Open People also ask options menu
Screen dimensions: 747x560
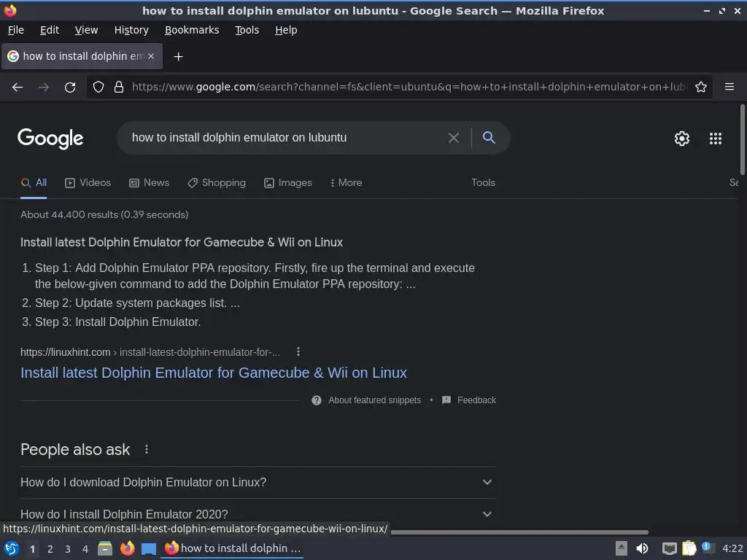coord(147,449)
